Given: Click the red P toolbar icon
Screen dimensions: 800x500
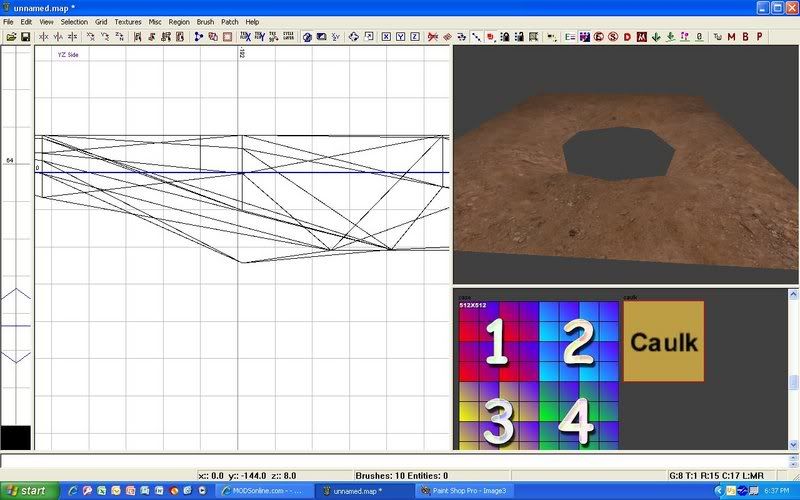Looking at the screenshot, I should click(x=760, y=37).
